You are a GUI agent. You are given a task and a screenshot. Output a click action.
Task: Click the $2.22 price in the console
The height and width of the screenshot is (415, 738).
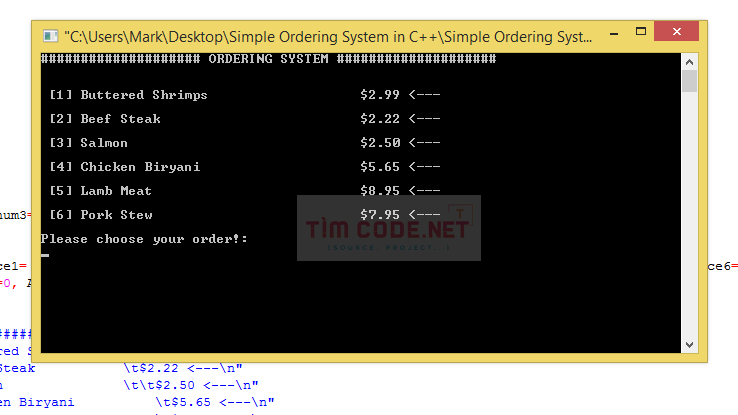380,119
